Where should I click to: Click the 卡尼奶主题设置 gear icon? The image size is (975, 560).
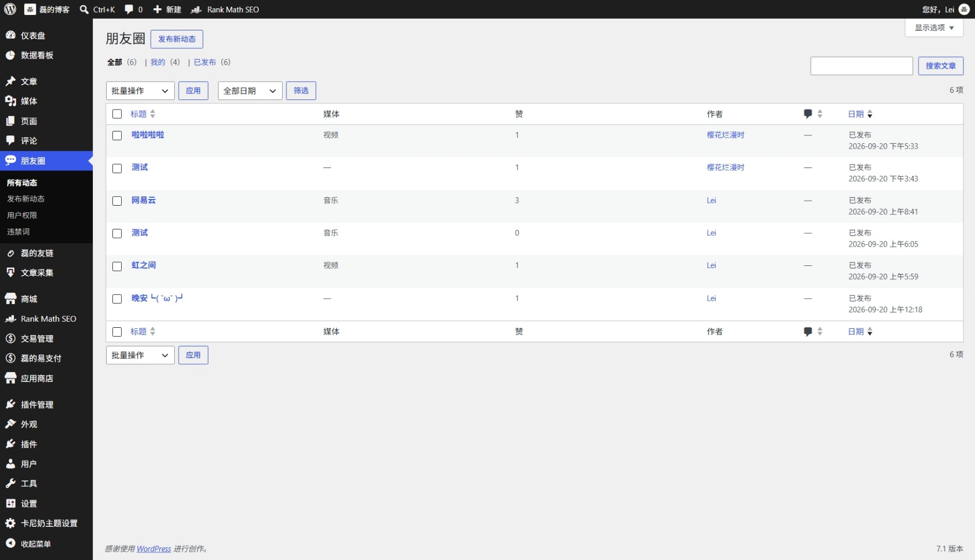(11, 523)
